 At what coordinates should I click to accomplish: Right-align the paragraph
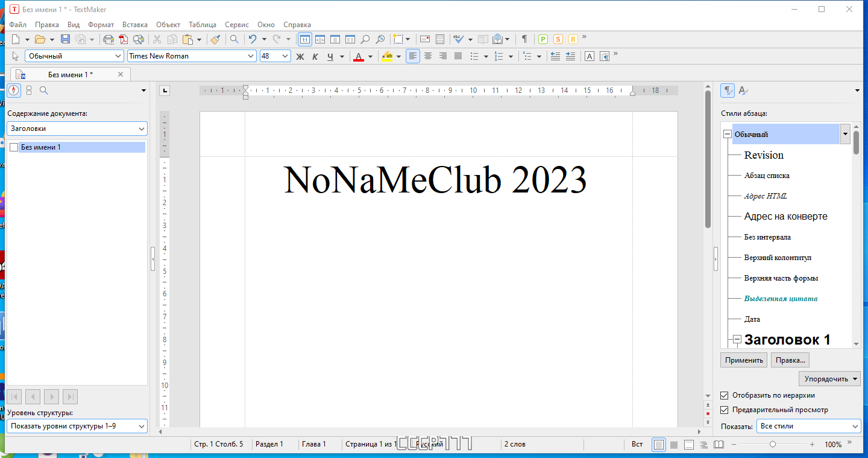pyautogui.click(x=443, y=56)
